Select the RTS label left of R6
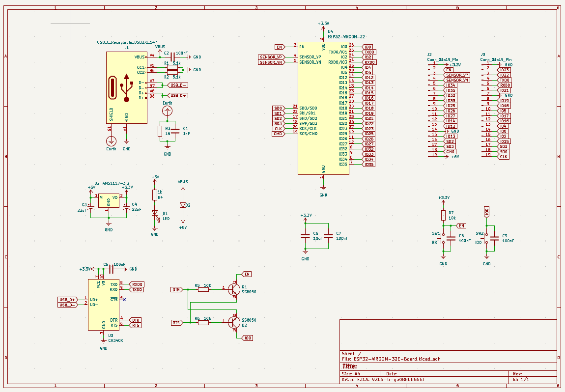This screenshot has height=392, width=565. 176,323
